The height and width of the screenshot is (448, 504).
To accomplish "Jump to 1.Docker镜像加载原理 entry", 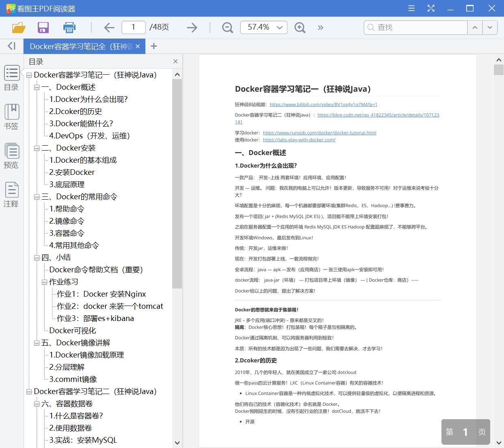I will click(87, 355).
